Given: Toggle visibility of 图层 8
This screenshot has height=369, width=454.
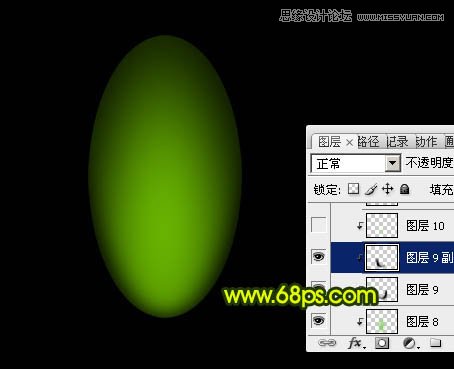Looking at the screenshot, I should coord(318,321).
